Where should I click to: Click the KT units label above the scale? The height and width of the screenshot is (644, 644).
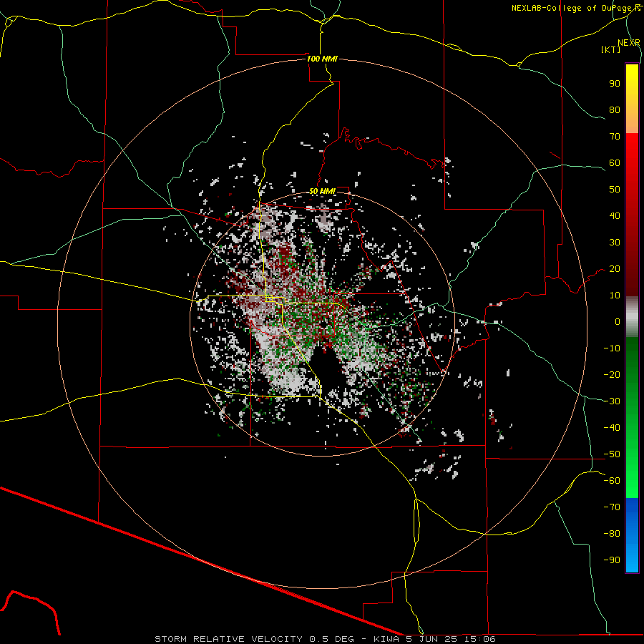click(x=611, y=49)
